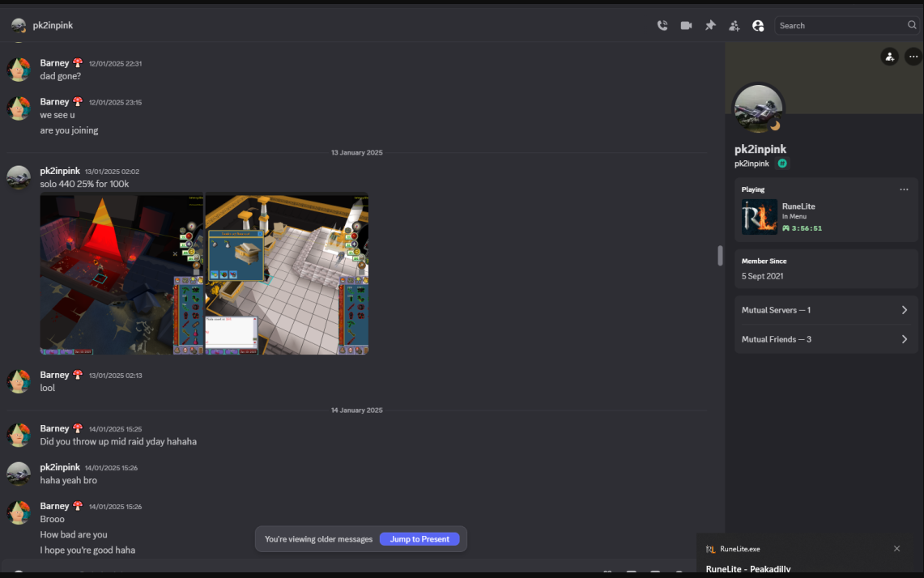Click pk2inpink name in the chat header
The image size is (924, 578).
pyautogui.click(x=53, y=25)
